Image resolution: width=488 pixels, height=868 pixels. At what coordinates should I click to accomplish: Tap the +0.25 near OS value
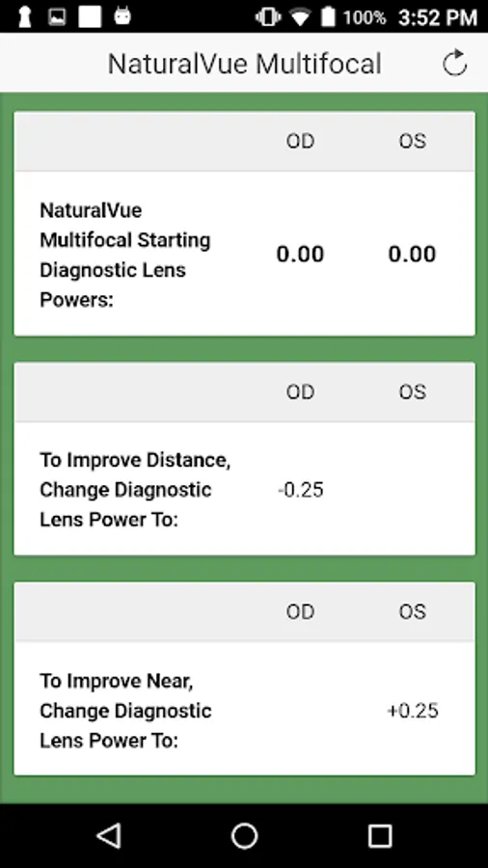point(413,710)
